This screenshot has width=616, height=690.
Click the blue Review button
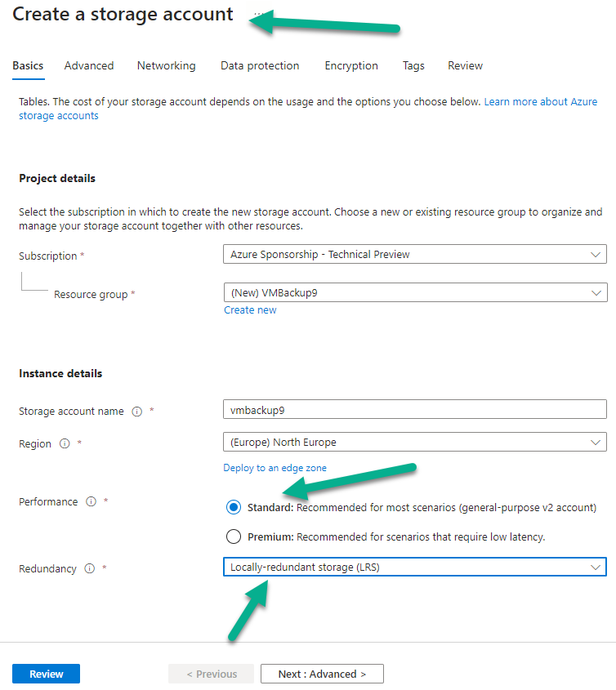point(47,674)
